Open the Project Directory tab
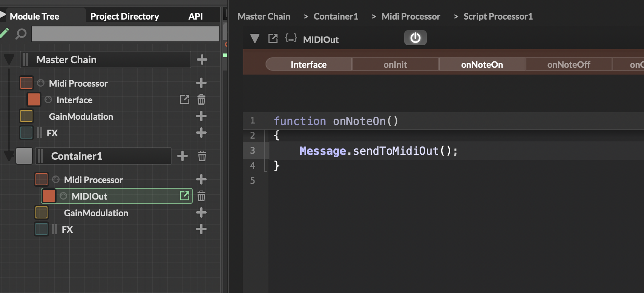644x293 pixels. 125,16
